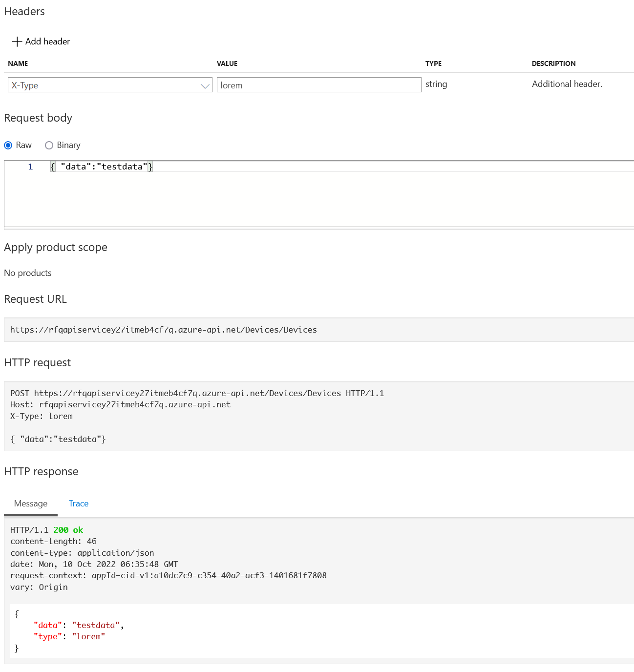Click the X-Type combo box field
634x672 pixels.
(98, 85)
